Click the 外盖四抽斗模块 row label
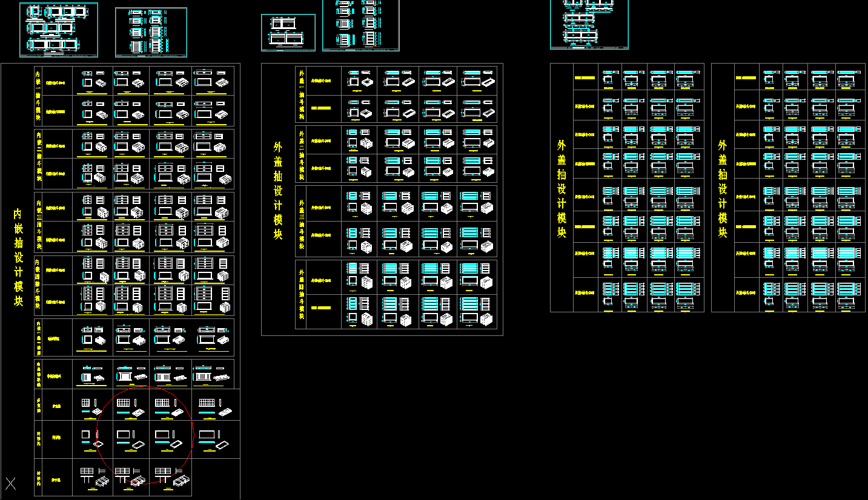The height and width of the screenshot is (500, 868). 301,294
